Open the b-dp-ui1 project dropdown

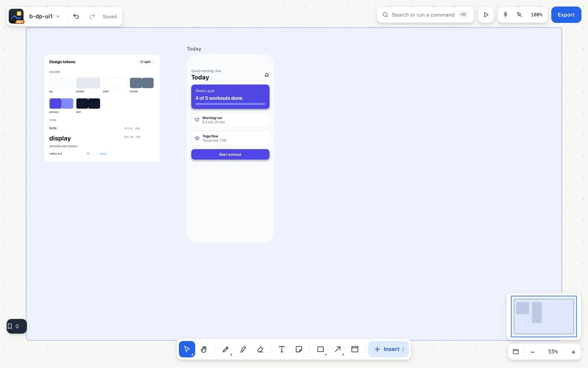click(x=45, y=16)
